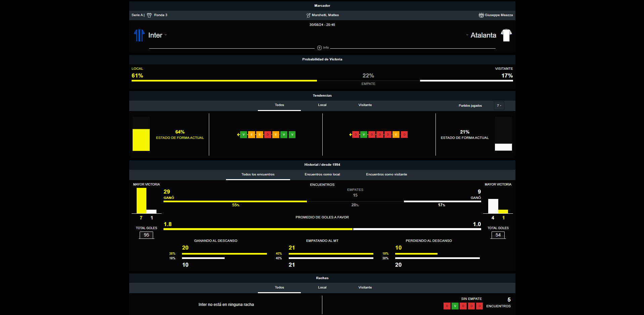The image size is (644, 315).
Task: Click the Ronda 3 label
Action: [x=160, y=15]
